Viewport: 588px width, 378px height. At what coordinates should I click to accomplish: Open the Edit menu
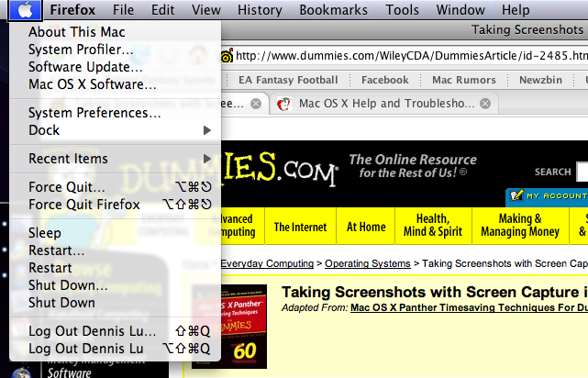coord(162,10)
